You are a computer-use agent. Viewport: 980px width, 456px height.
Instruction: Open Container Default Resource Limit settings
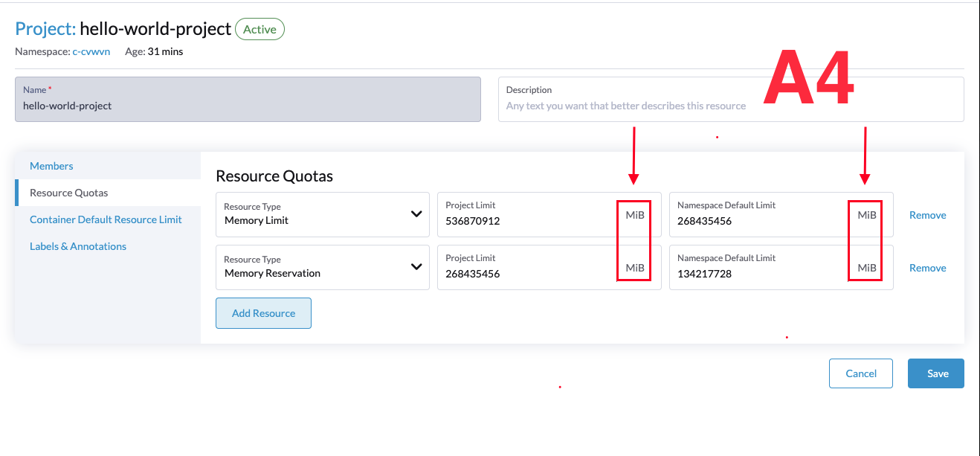(106, 219)
